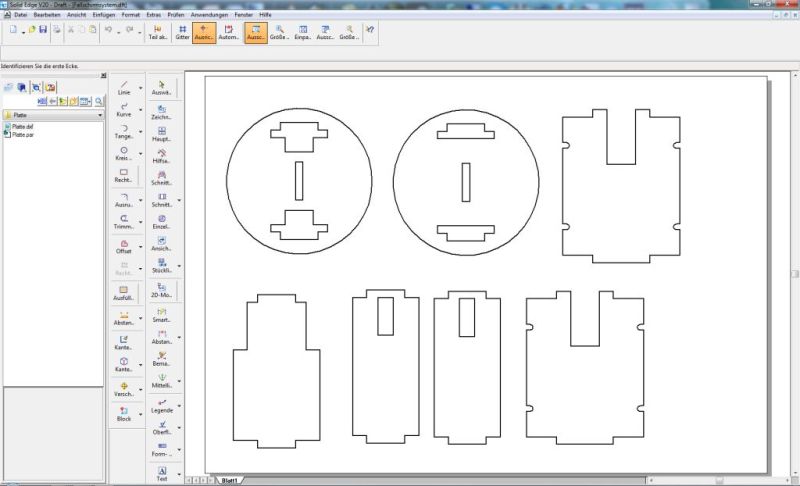Click the Auswählen selection tool
800x486 pixels.
pos(161,87)
